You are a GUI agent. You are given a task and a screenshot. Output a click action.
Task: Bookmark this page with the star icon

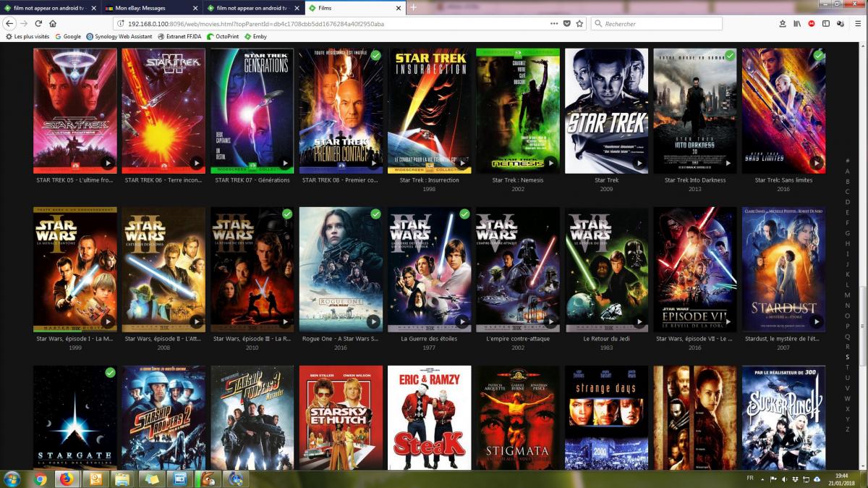click(579, 23)
